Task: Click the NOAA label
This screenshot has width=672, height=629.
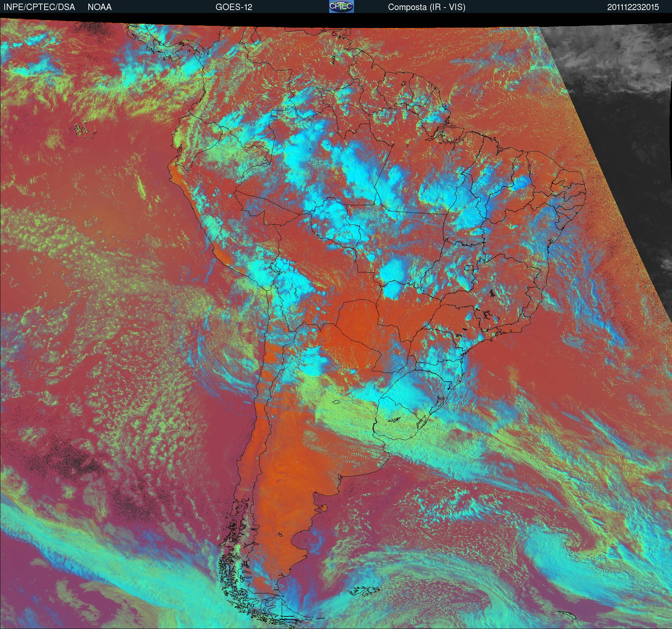Action: 100,7
